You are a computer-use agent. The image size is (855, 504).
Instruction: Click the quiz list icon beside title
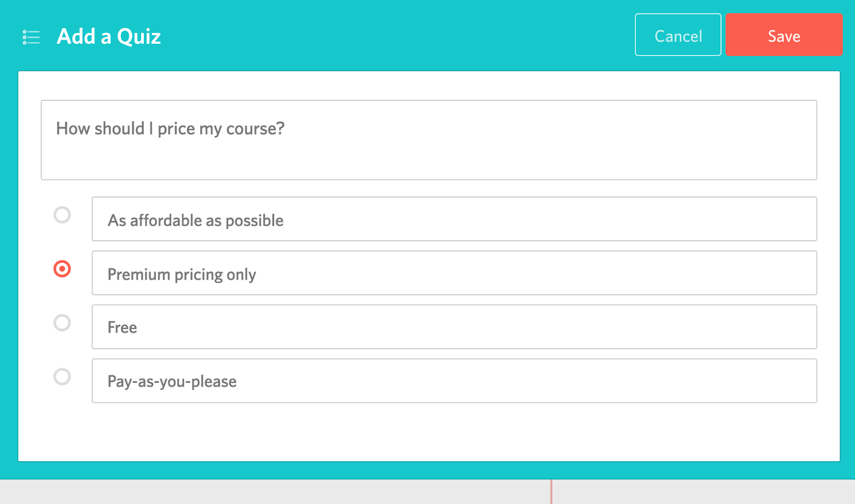pos(31,37)
